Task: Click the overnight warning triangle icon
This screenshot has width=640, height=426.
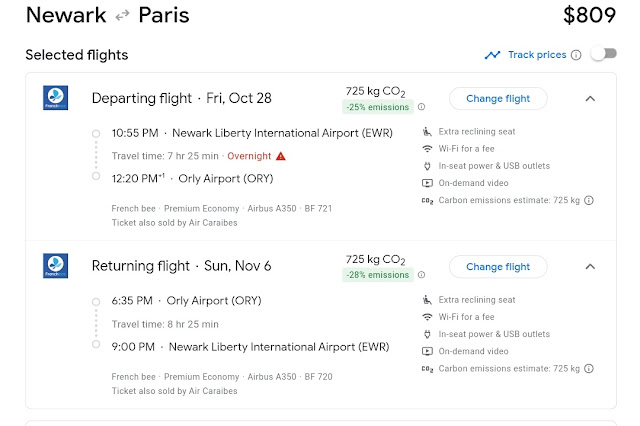Action: click(281, 156)
